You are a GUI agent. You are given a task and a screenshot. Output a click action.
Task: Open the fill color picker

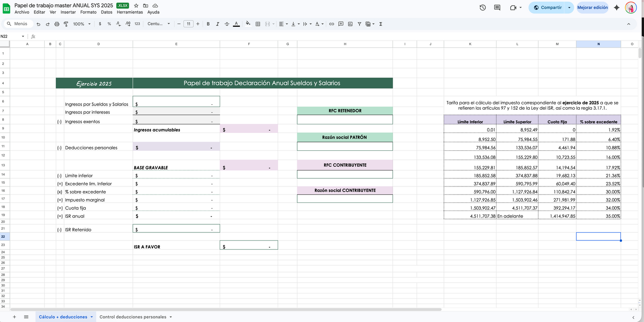(248, 24)
